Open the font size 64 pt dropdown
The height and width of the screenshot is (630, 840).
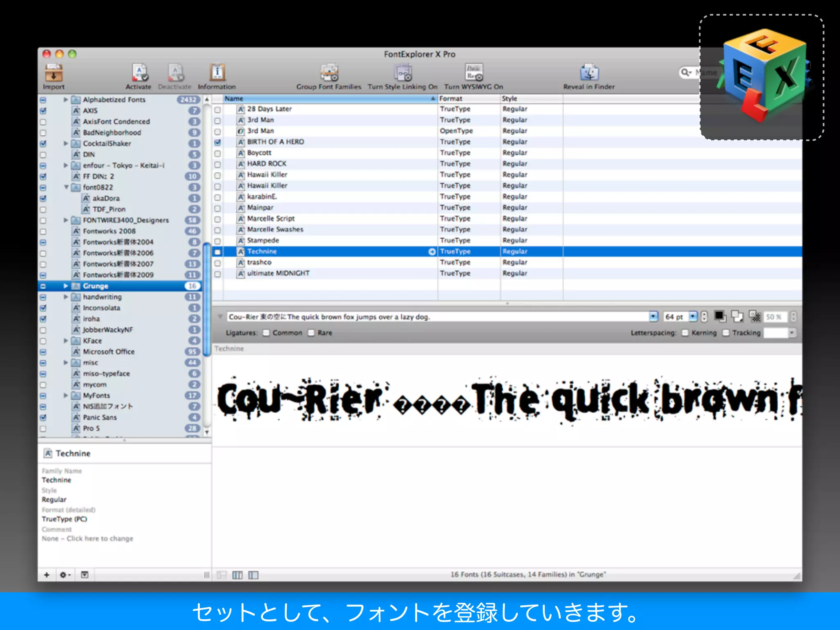click(693, 317)
